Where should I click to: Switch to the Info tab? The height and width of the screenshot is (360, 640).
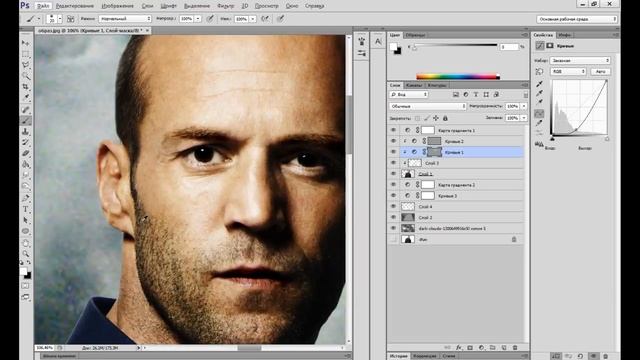(x=564, y=35)
